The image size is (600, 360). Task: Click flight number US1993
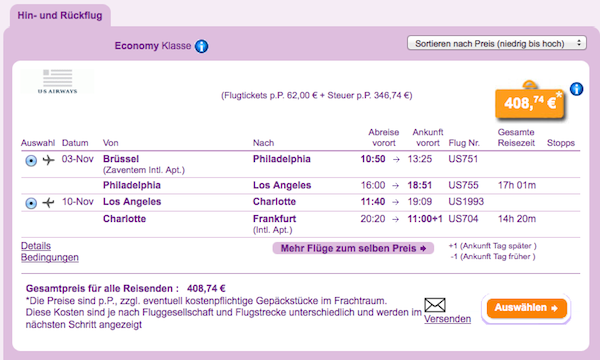click(466, 202)
